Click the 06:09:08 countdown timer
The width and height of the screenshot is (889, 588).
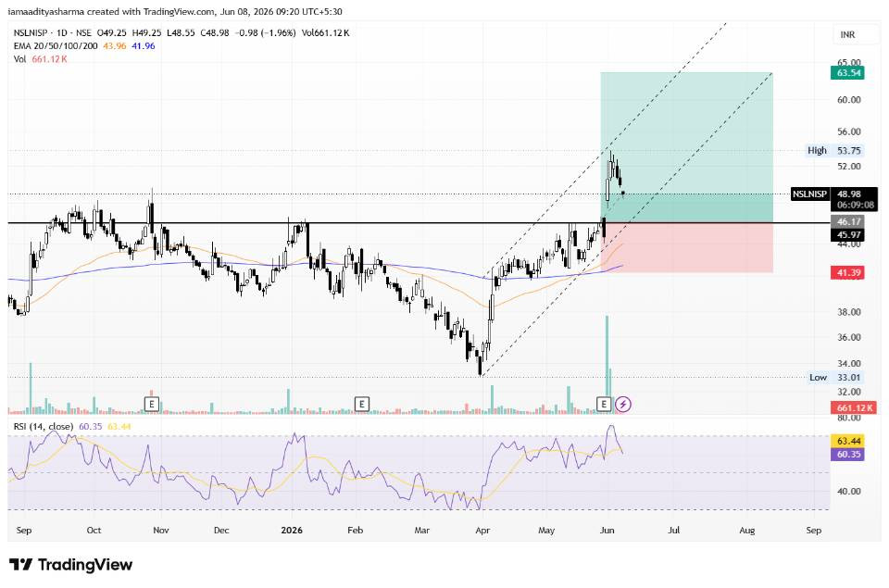(855, 206)
